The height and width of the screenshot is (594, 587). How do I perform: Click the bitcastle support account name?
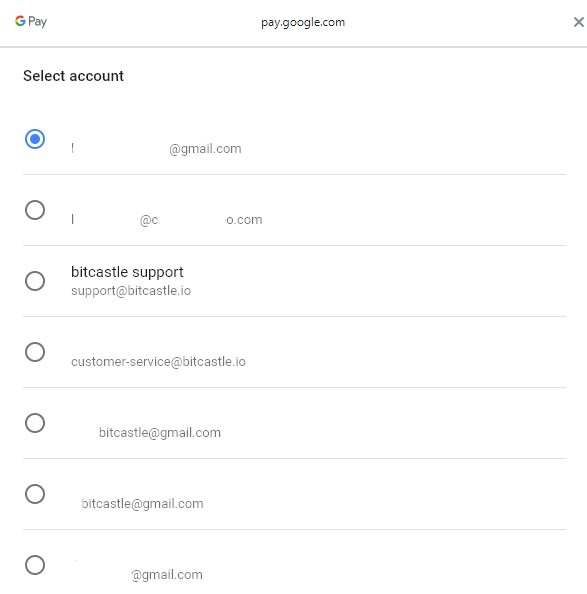127,272
